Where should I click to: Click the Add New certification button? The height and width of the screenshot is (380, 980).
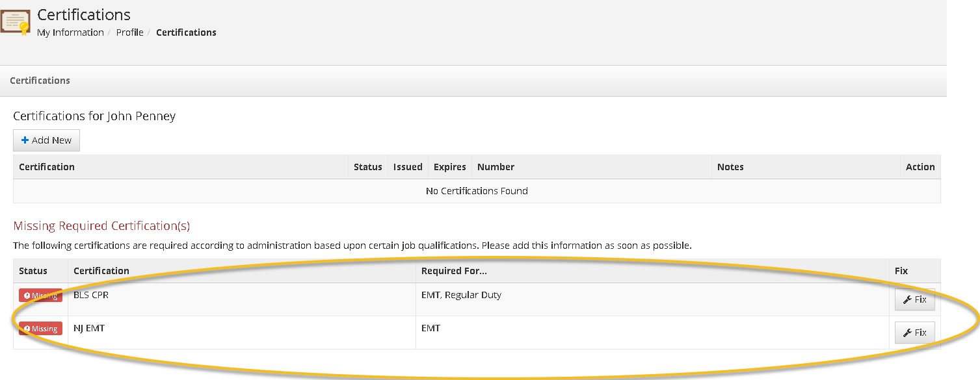pos(46,140)
